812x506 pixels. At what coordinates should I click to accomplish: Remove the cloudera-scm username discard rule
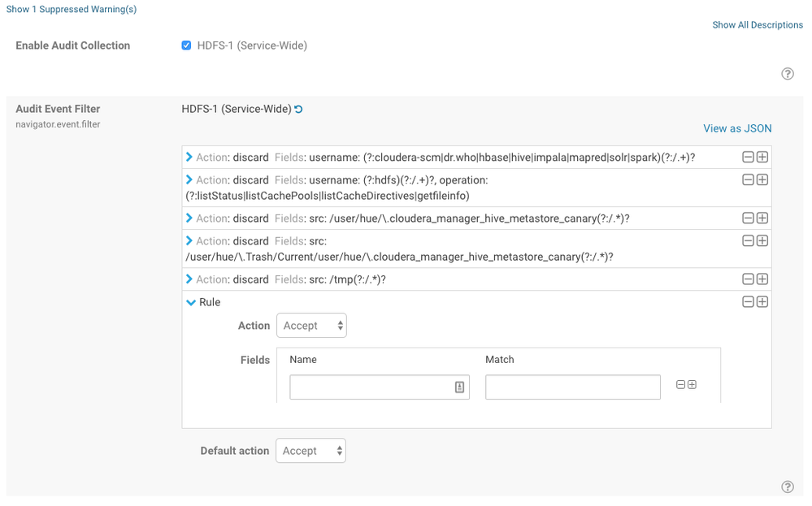click(748, 158)
